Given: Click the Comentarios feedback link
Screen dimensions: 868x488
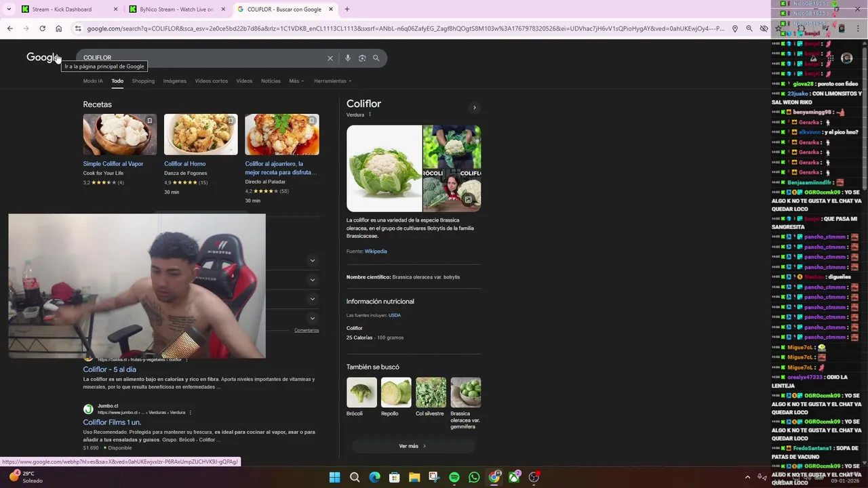Looking at the screenshot, I should (x=307, y=330).
